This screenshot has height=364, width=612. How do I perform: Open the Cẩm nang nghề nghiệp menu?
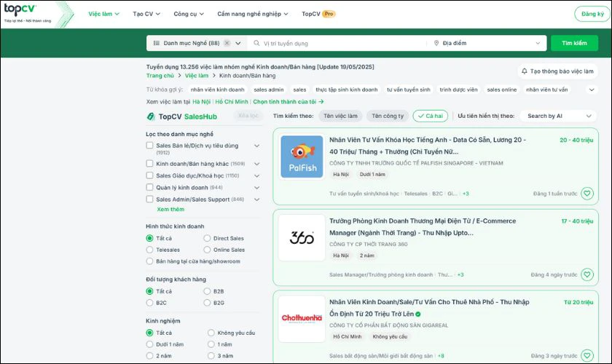pos(253,14)
